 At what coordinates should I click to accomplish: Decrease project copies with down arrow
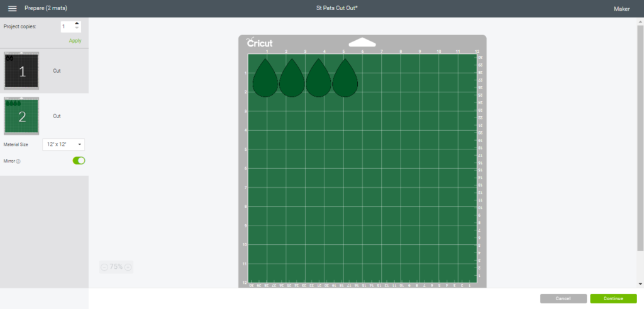click(x=77, y=29)
